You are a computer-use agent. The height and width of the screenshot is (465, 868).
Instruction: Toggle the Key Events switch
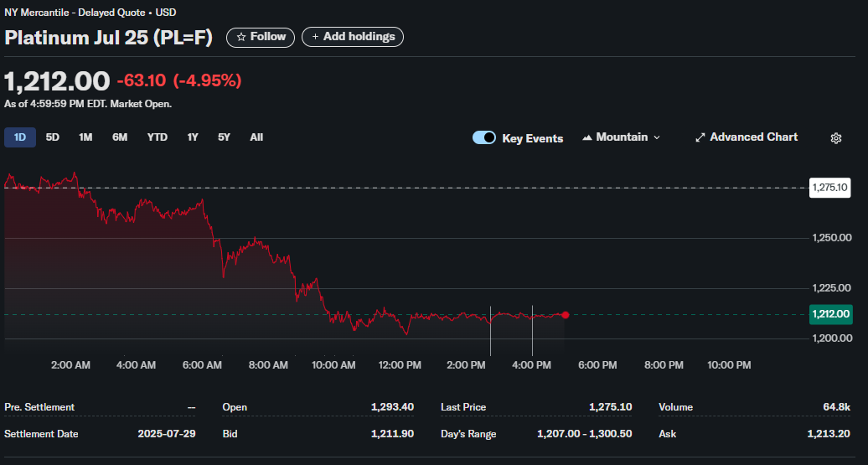483,138
